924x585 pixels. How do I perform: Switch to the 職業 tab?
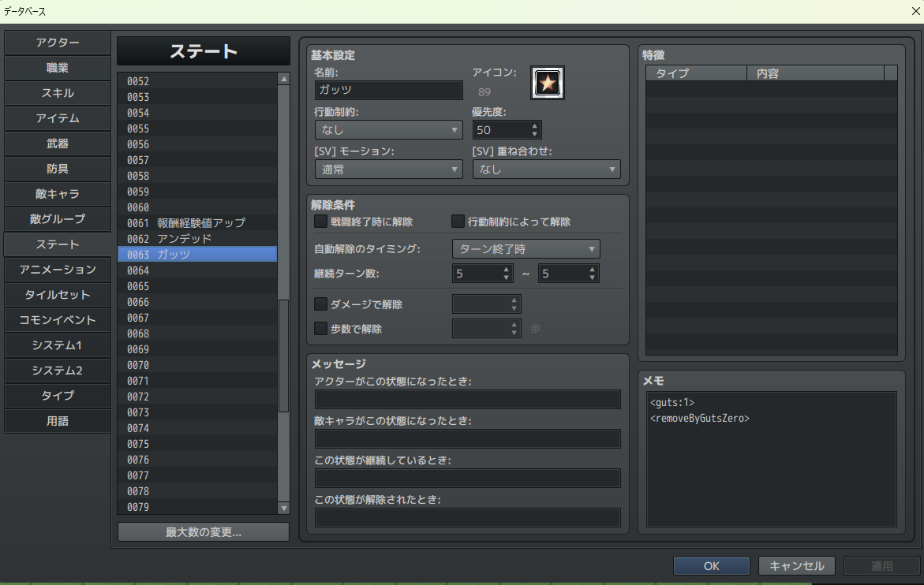57,68
